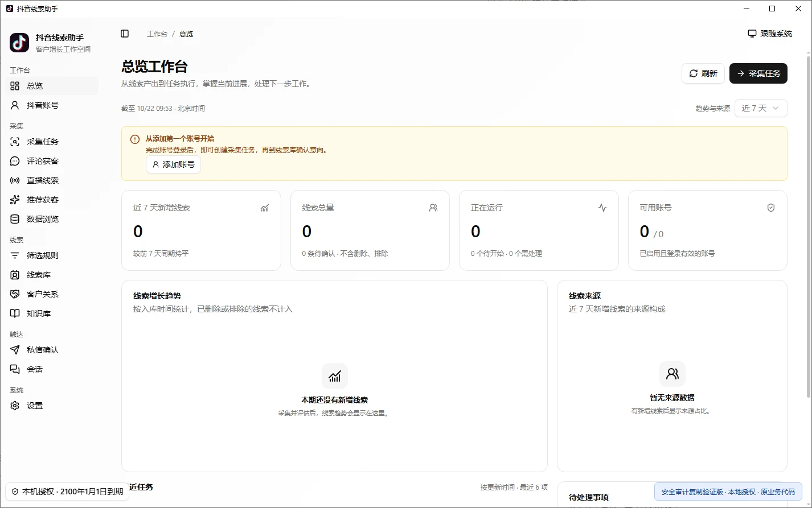Screen dimensions: 812x508
Task: Go to 采集任务 in the sidebar
Action: pos(52,142)
